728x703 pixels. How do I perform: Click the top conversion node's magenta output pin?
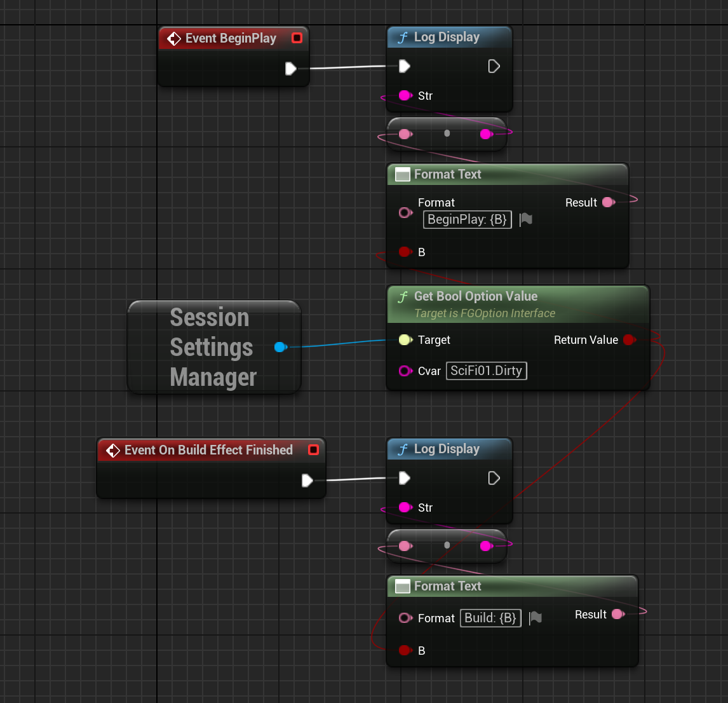click(x=486, y=134)
